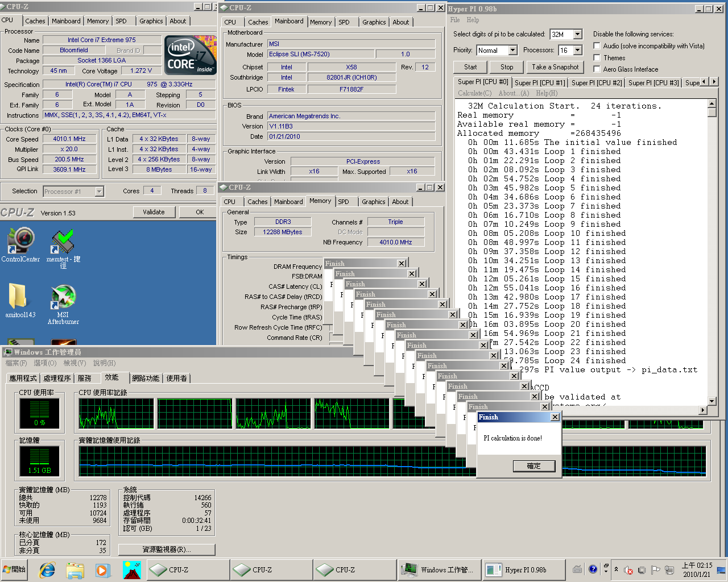This screenshot has width=728, height=582.
Task: Open Graphics tab in CPU-Z Mainboard window
Action: click(374, 22)
